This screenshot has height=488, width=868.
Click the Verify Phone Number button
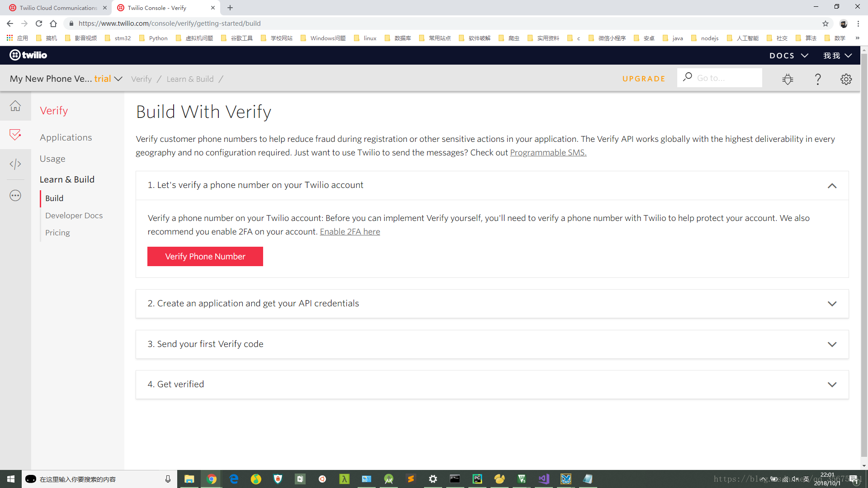[x=205, y=256]
